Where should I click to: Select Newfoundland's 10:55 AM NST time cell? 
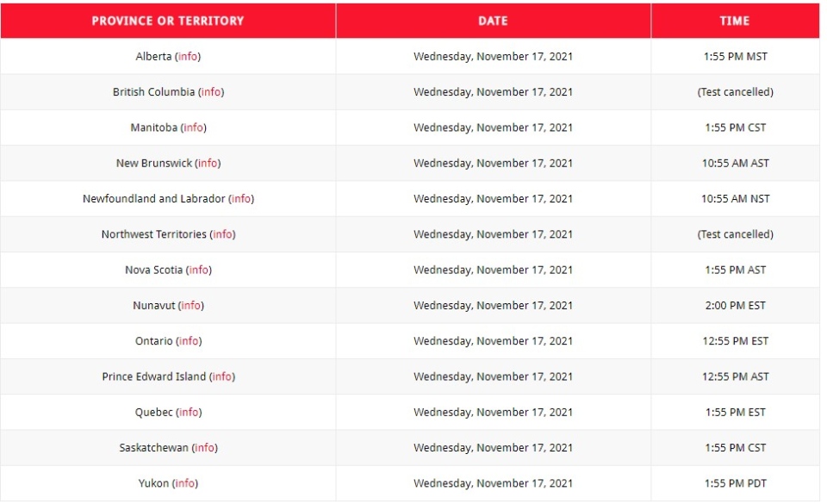point(735,199)
